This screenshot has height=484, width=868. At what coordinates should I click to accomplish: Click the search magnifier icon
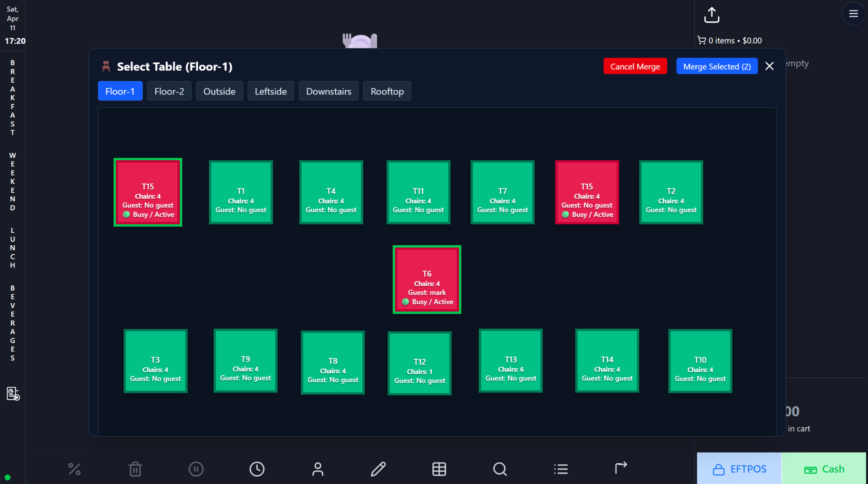tap(500, 469)
